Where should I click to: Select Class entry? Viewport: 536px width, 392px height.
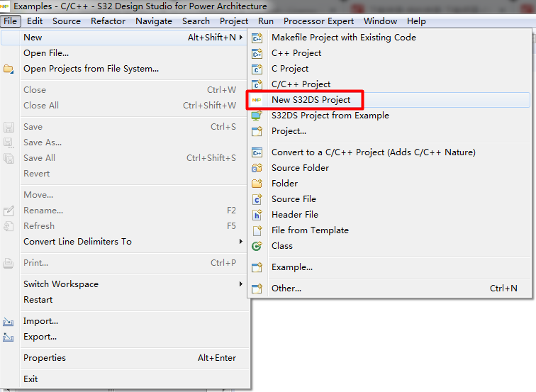coord(390,246)
